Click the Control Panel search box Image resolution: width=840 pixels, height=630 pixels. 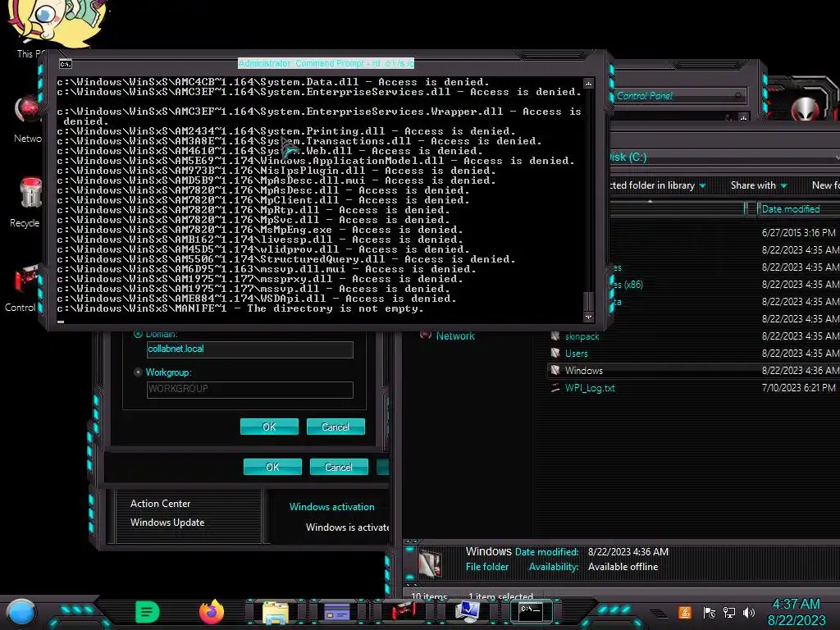679,96
